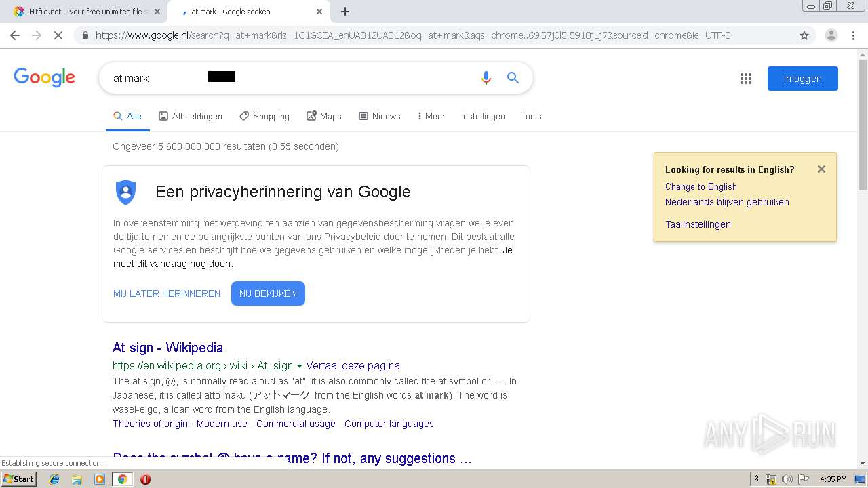Viewport: 868px width, 488px height.
Task: Click the tray network icon
Action: (x=771, y=479)
